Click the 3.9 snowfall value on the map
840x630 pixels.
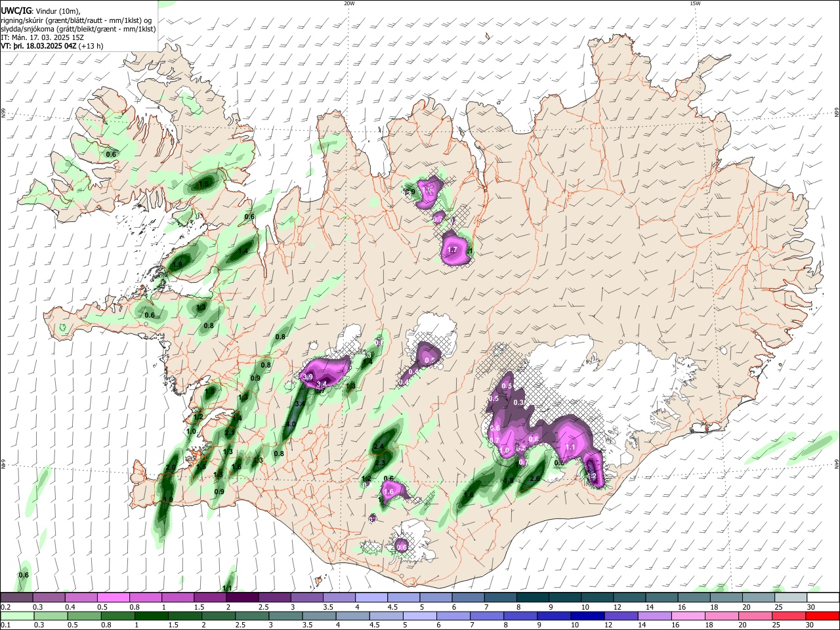coord(308,377)
